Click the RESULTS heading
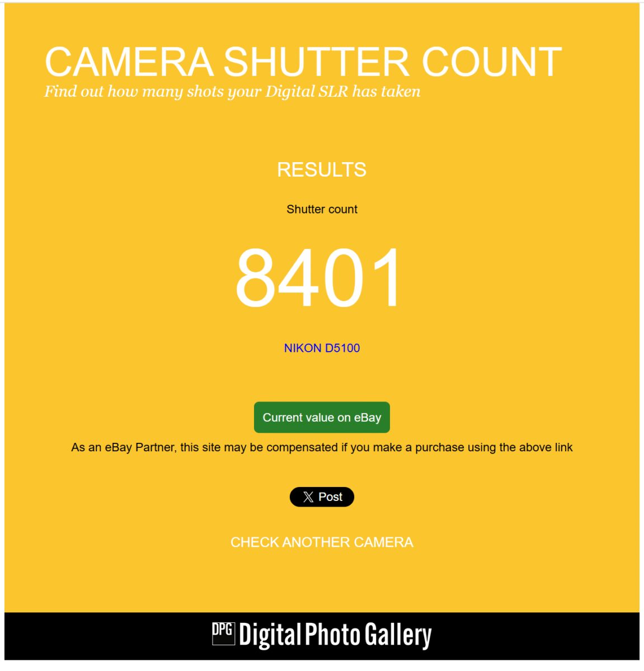The height and width of the screenshot is (671, 644). [x=322, y=169]
